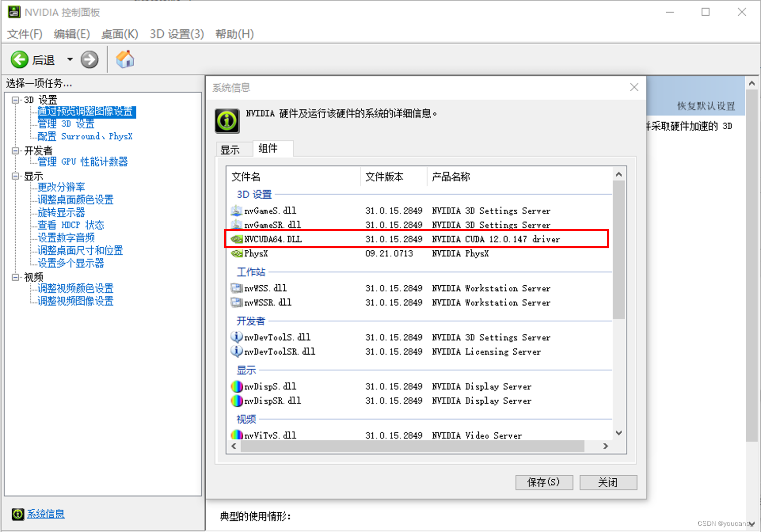Click the nvGameS.dll file icon
Image resolution: width=761 pixels, height=532 pixels.
click(x=236, y=210)
